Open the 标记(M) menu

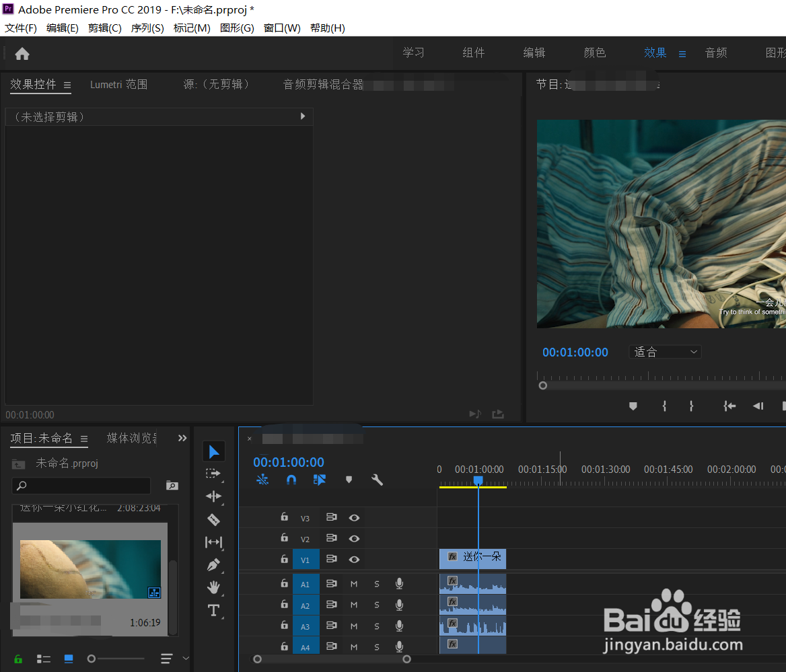click(192, 28)
